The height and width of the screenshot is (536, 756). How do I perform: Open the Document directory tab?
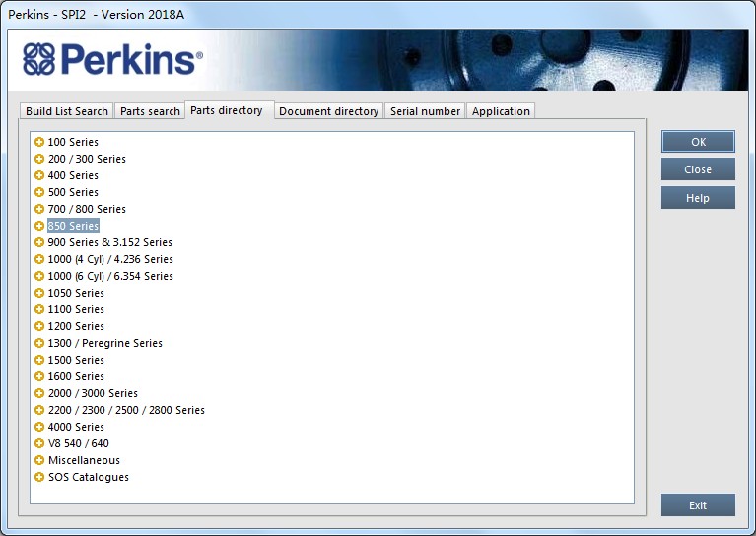tap(329, 111)
